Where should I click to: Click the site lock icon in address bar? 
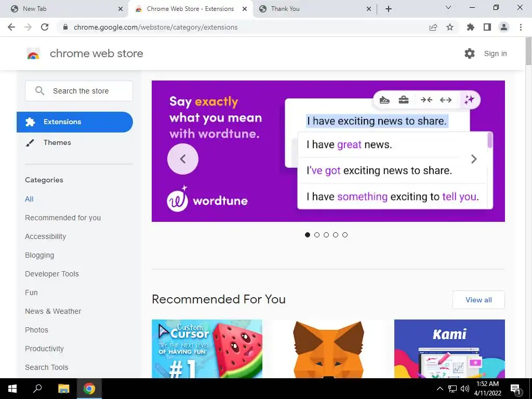[x=65, y=27]
